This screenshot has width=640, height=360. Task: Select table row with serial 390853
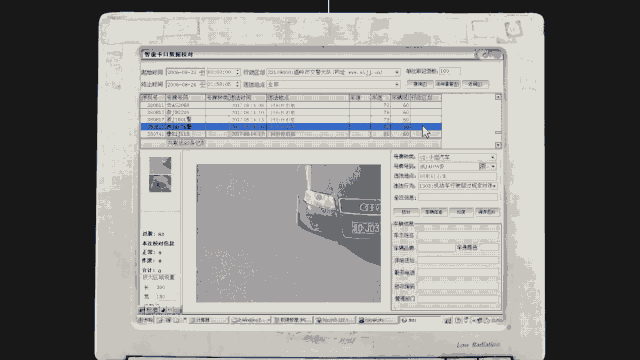tap(291, 112)
